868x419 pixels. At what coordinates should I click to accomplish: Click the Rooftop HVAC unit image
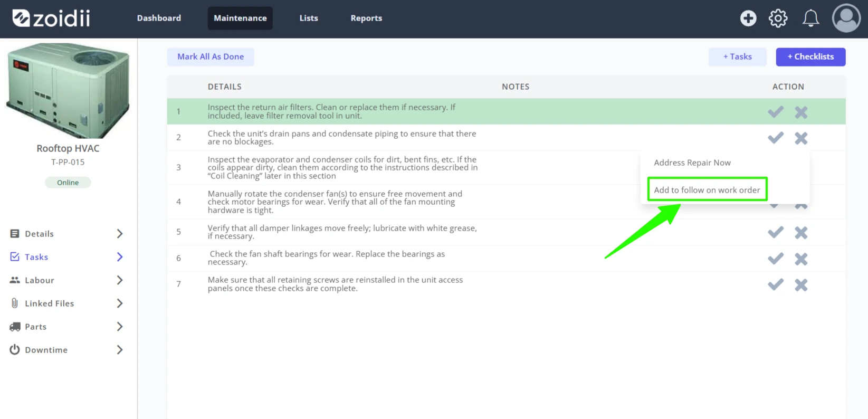[x=68, y=90]
